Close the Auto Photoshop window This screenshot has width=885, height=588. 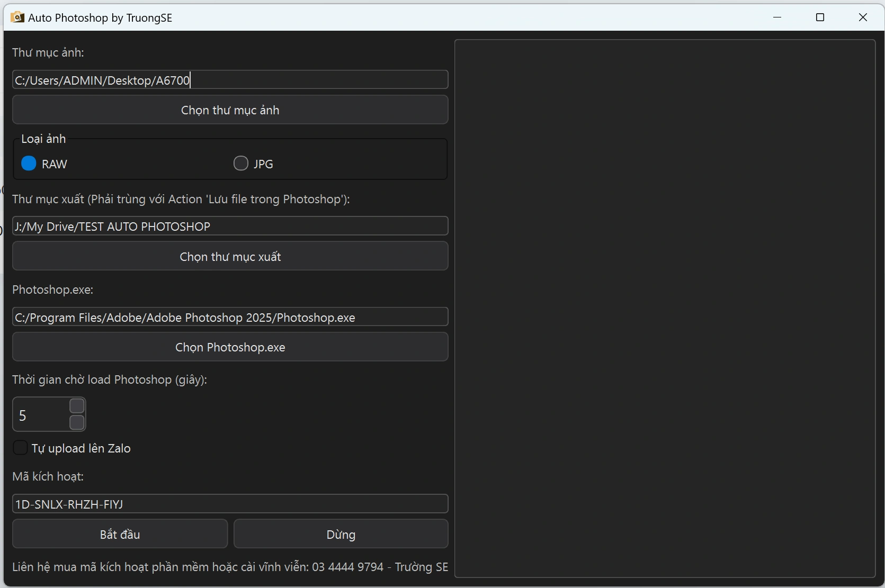[x=863, y=17]
